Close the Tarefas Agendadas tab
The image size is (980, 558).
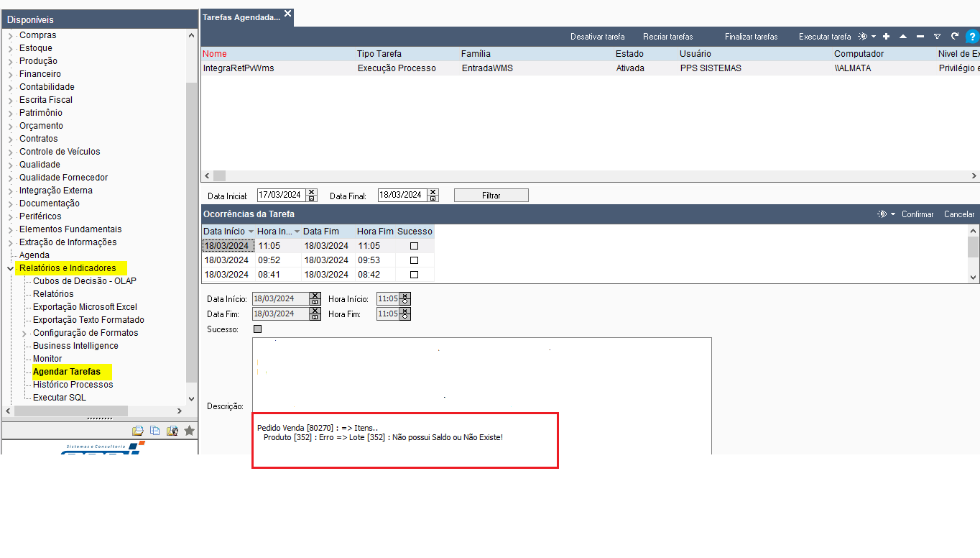[x=287, y=13]
